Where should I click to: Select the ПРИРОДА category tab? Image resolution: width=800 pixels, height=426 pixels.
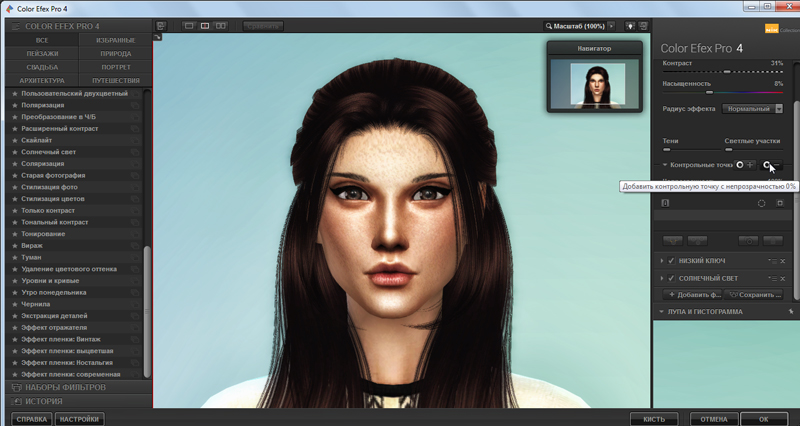click(116, 54)
